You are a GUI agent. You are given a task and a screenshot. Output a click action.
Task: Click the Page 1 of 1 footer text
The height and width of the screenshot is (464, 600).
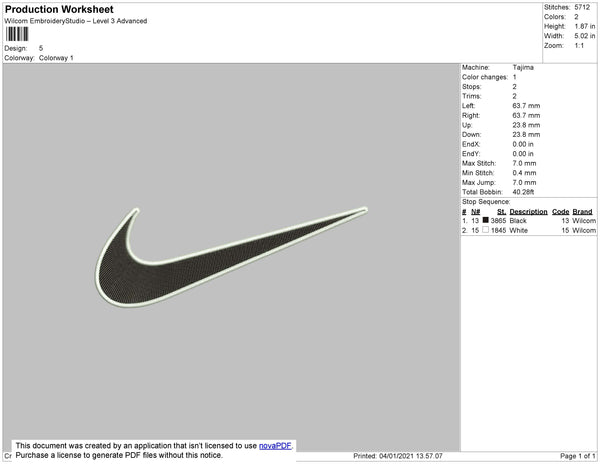578,456
